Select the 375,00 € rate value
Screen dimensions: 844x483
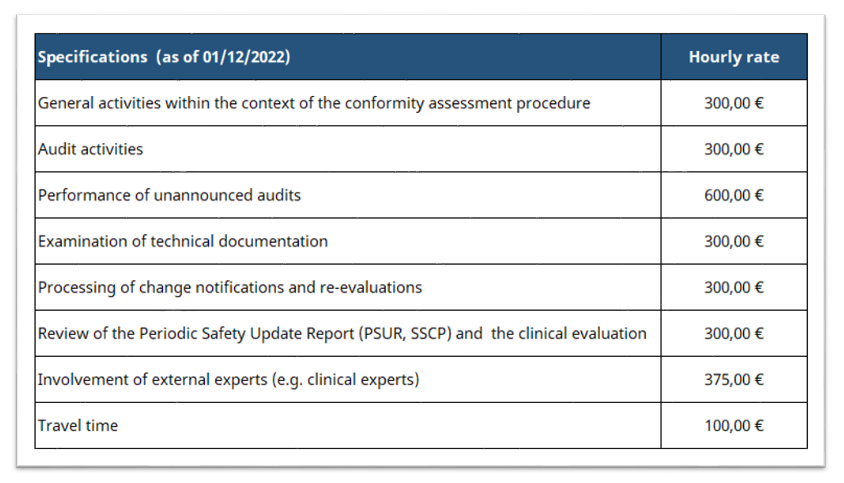(x=733, y=379)
